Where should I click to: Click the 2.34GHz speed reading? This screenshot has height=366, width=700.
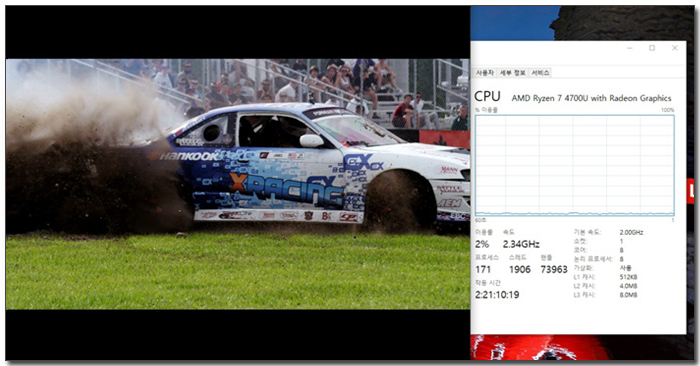pos(521,244)
